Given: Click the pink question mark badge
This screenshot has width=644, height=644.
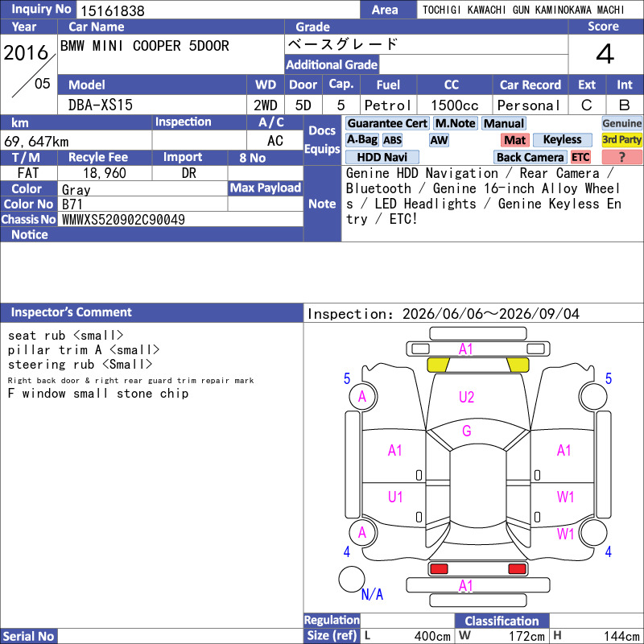Looking at the screenshot, I should [x=621, y=157].
